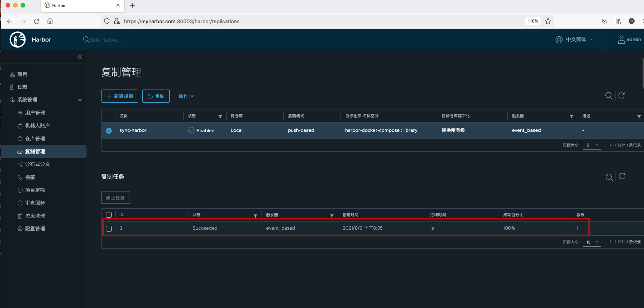
Task: Check the checkbox for task ID 3
Action: coord(109,229)
